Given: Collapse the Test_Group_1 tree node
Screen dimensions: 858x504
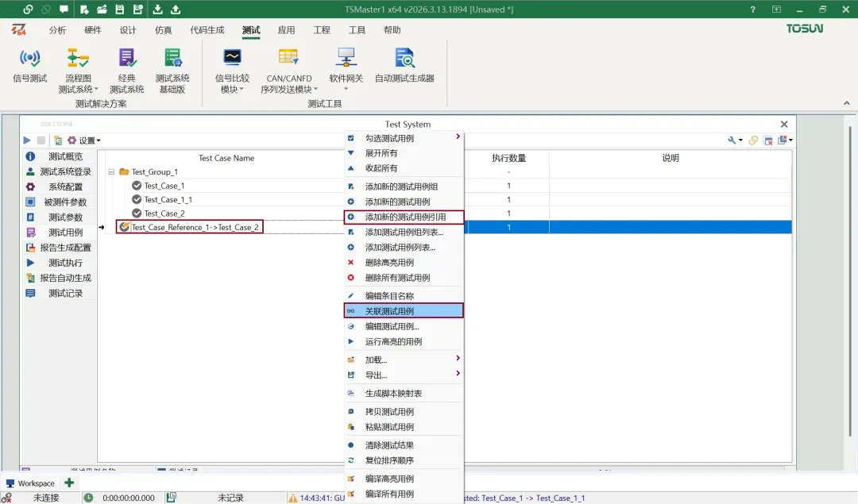Looking at the screenshot, I should pyautogui.click(x=110, y=171).
